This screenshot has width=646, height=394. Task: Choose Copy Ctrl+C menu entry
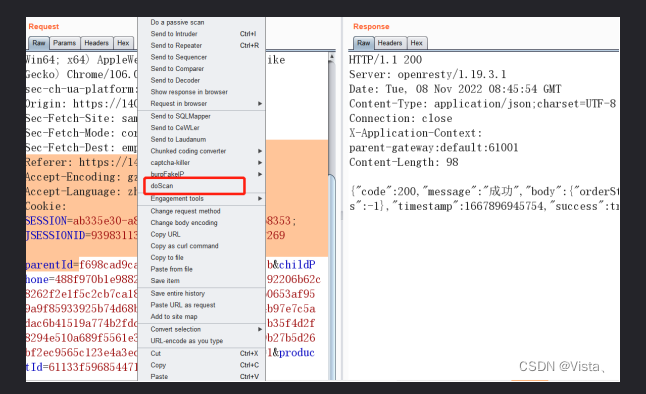tap(201, 365)
